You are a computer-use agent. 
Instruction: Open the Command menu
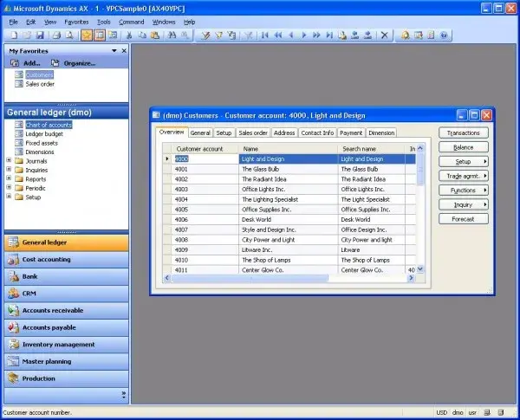[132, 22]
